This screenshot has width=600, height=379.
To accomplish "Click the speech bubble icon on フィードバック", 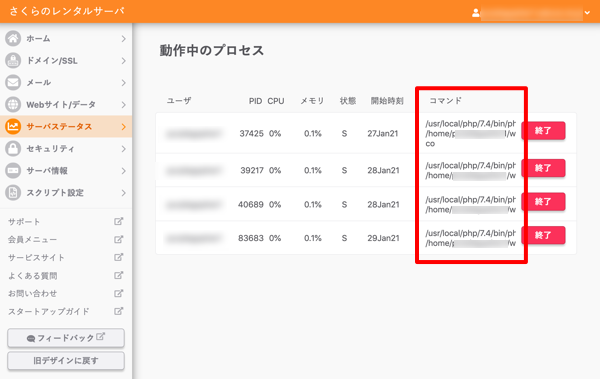I will 31,338.
